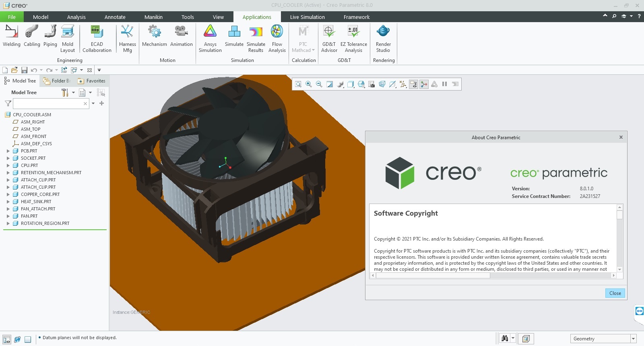Click Zoom Out in graphics toolbar
The image size is (644, 346).
coord(319,84)
